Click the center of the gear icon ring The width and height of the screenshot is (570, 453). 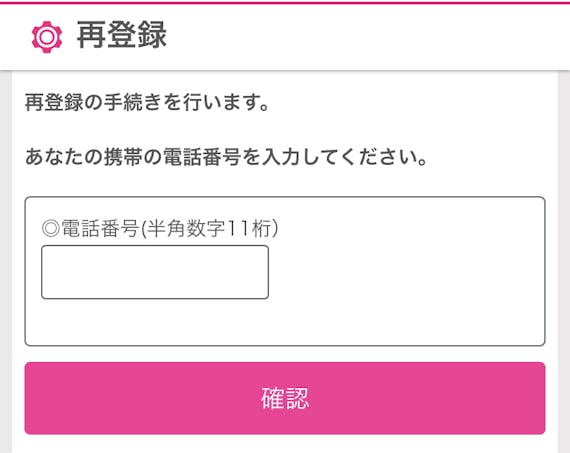click(47, 37)
